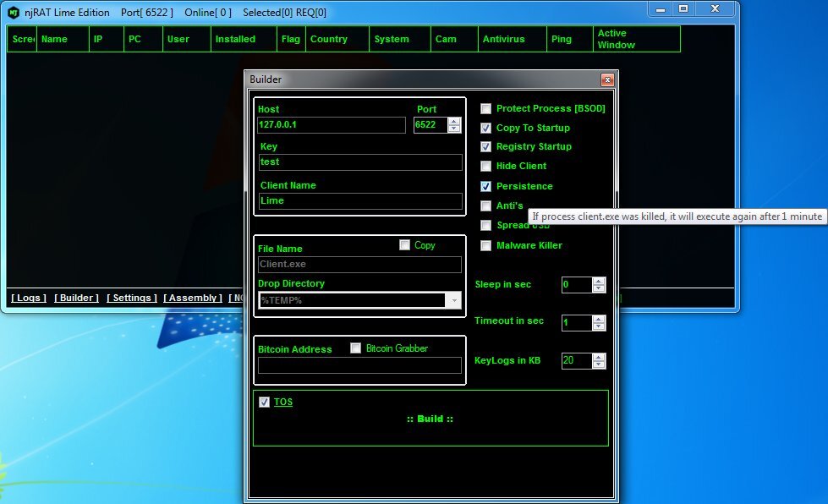Decrease KeyLogs in KB with down arrow
The height and width of the screenshot is (504, 828).
point(599,364)
